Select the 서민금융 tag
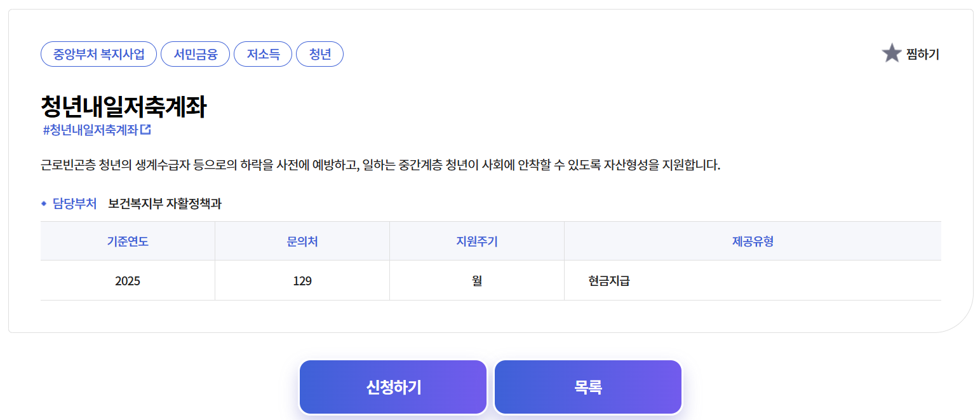Image resolution: width=980 pixels, height=420 pixels. pos(196,54)
